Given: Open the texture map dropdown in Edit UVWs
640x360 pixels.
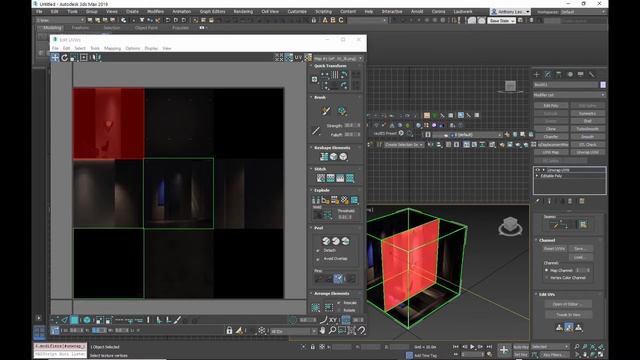Looking at the screenshot, I should coord(338,58).
